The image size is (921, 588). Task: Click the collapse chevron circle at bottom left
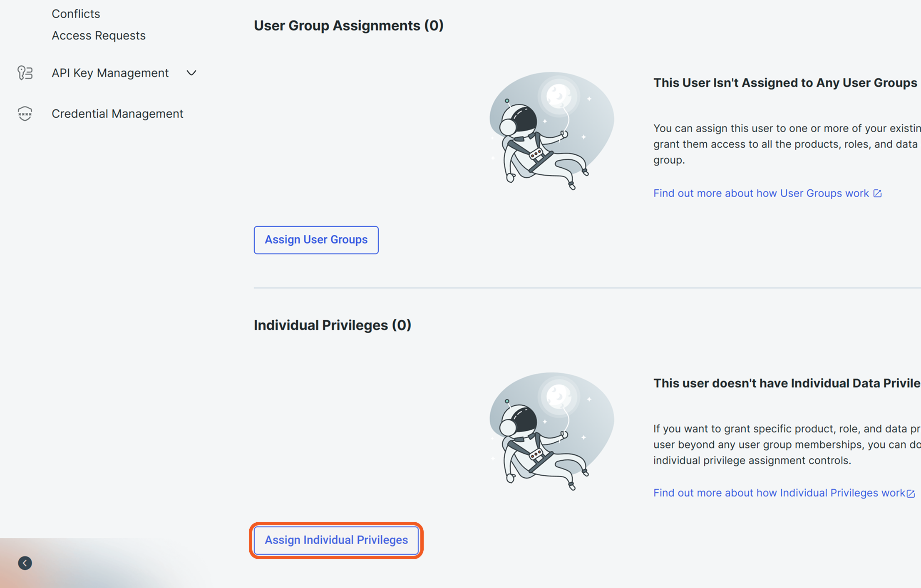pyautogui.click(x=25, y=563)
